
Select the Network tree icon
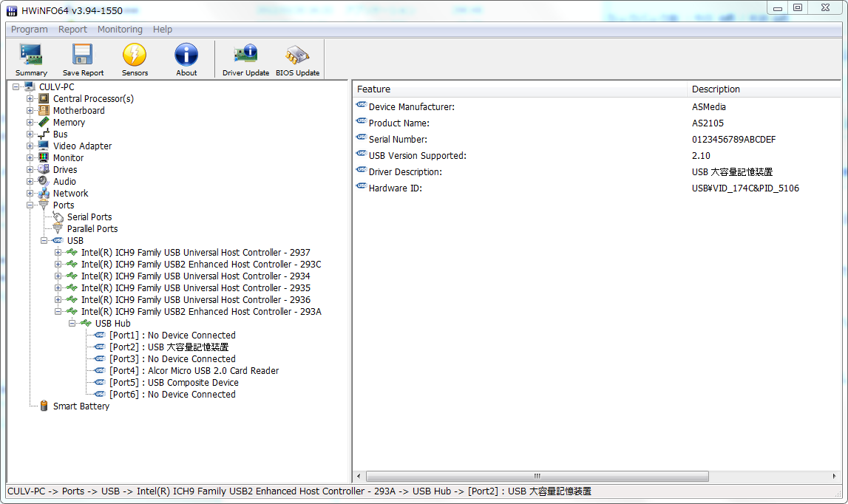coord(44,193)
